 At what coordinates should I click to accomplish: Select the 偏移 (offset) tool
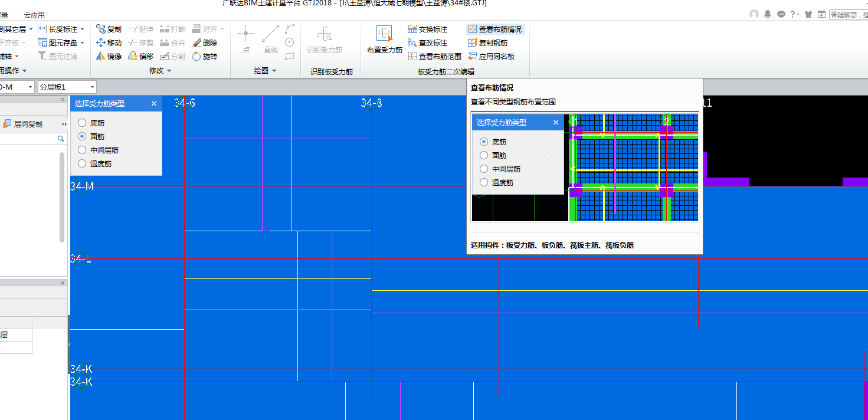click(140, 56)
